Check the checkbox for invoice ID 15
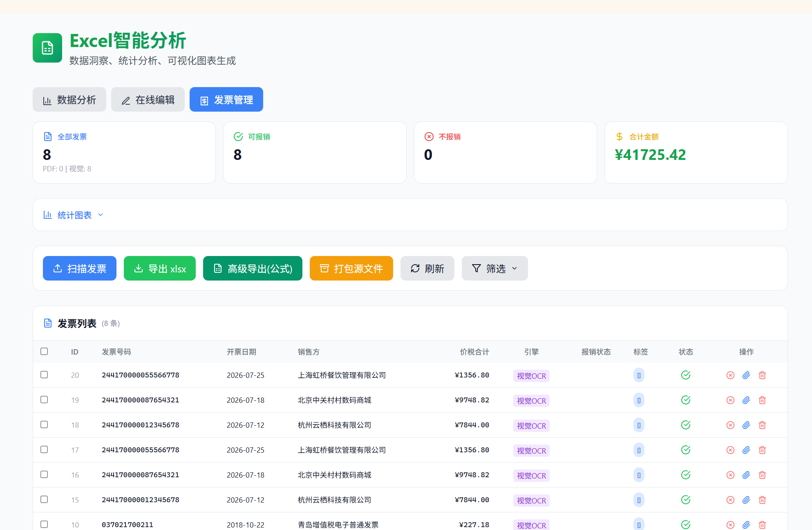 44,499
